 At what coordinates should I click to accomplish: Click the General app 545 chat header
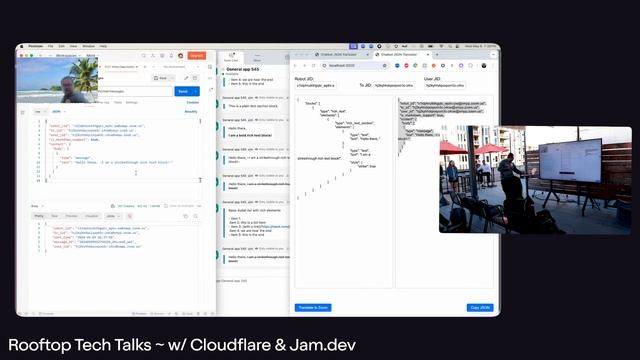pos(242,69)
